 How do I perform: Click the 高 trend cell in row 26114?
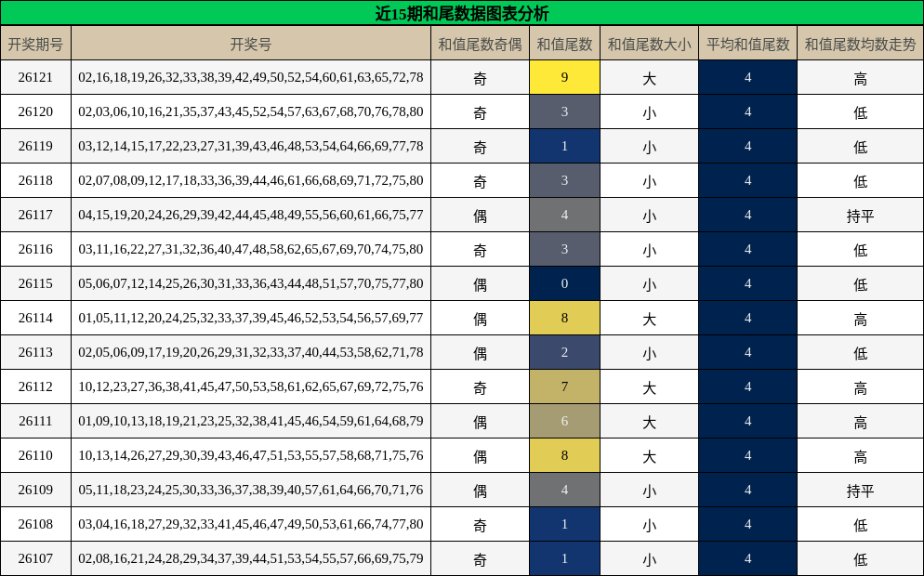click(x=861, y=318)
